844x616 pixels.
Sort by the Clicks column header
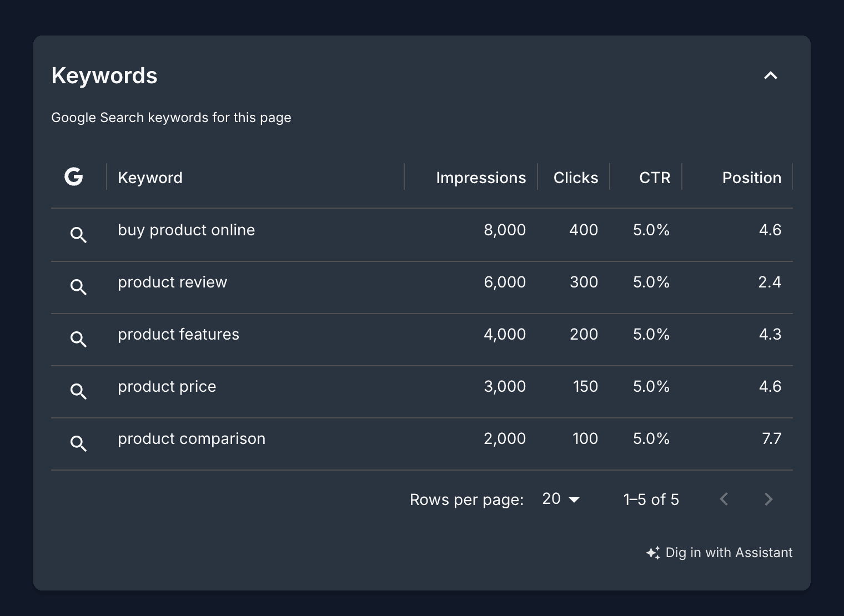576,178
